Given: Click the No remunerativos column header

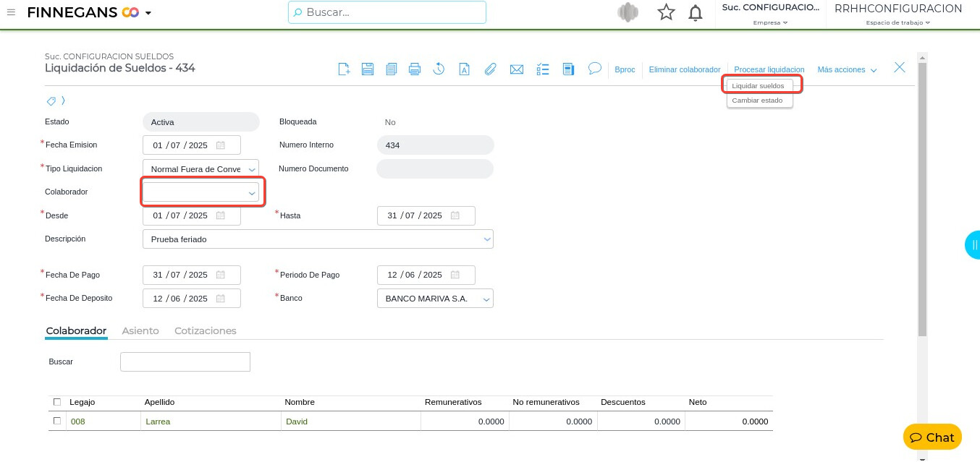Looking at the screenshot, I should point(546,402).
